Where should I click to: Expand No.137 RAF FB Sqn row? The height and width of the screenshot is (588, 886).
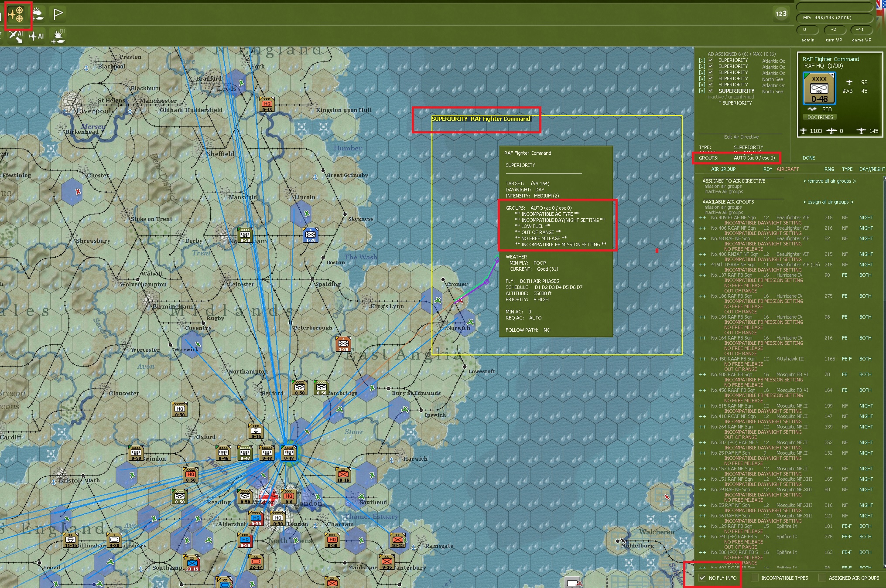point(702,275)
